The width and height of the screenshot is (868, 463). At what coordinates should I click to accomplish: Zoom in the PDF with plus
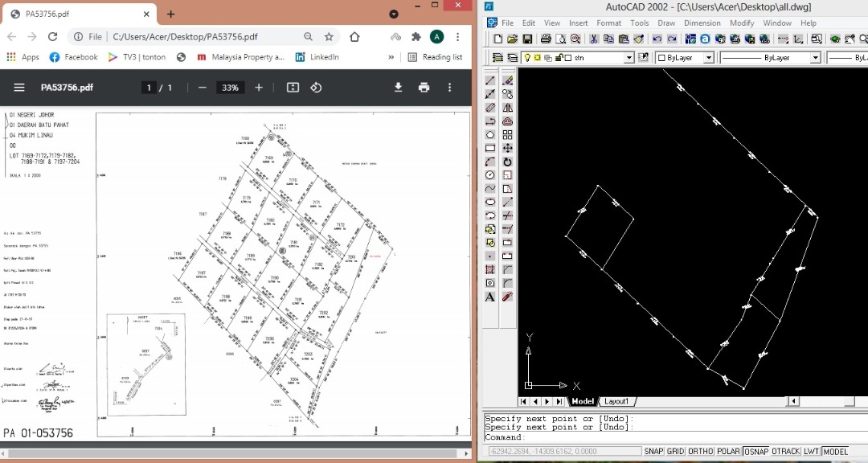tap(259, 88)
